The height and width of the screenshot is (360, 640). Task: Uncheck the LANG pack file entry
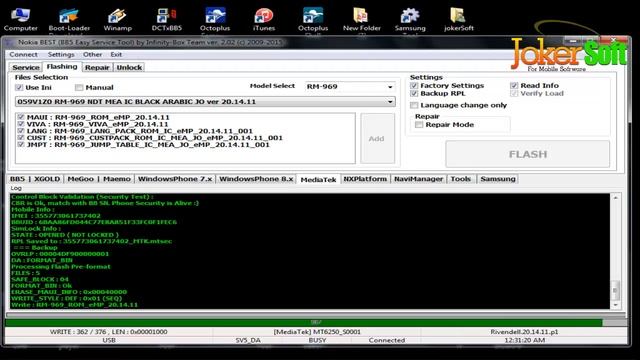click(21, 131)
